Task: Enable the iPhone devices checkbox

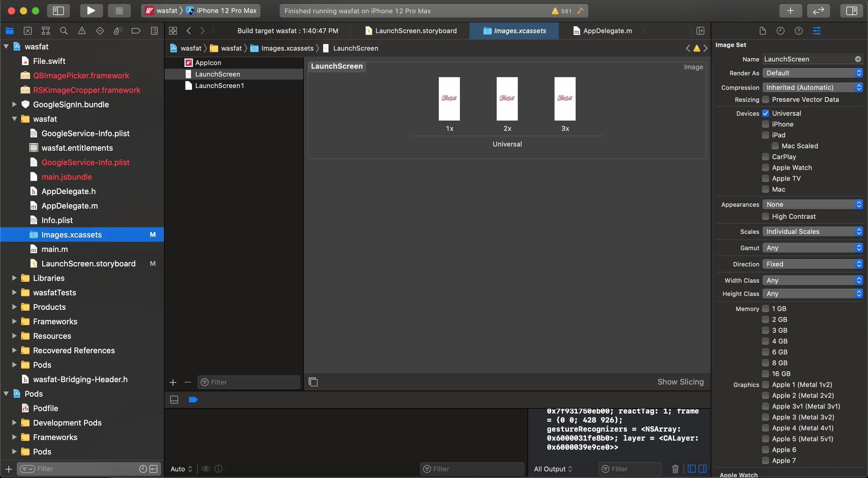Action: [x=766, y=124]
